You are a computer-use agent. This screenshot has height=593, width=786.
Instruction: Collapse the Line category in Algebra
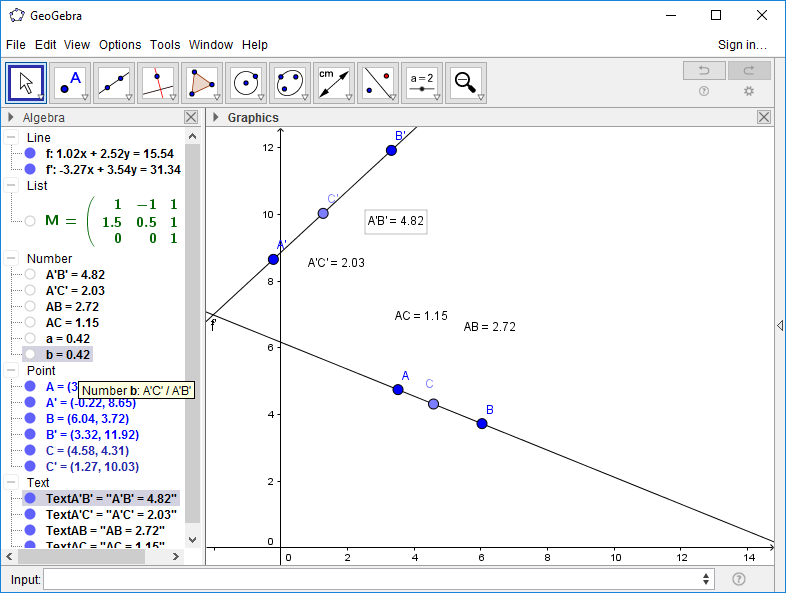11,137
